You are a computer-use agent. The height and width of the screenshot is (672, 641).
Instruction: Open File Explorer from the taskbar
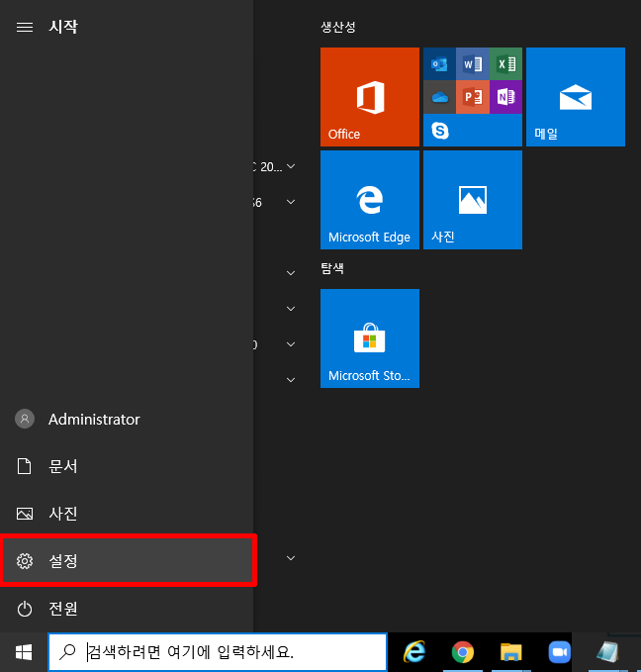(x=511, y=652)
